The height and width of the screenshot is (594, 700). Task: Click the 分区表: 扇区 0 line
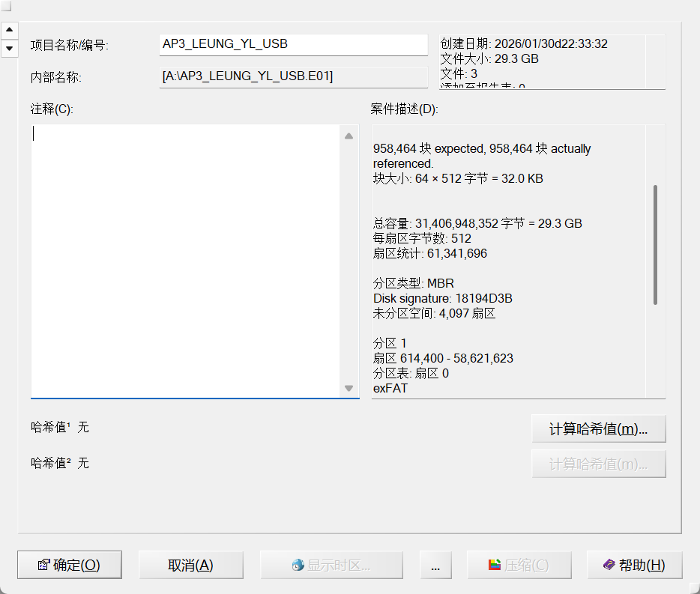pos(411,373)
